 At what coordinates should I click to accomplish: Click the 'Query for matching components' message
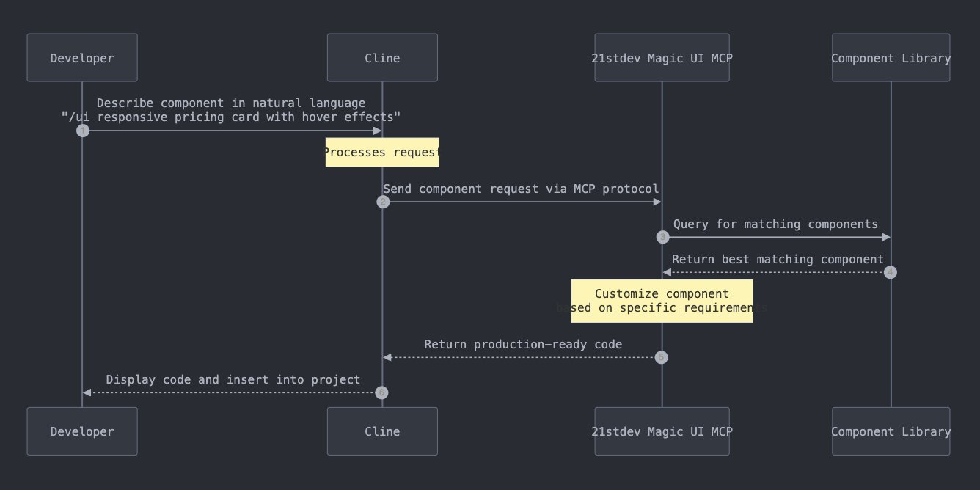click(775, 224)
